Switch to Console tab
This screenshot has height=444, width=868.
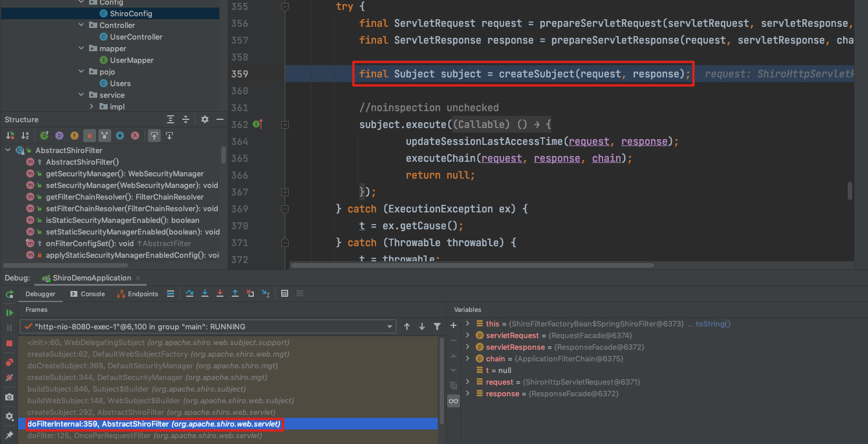[87, 294]
